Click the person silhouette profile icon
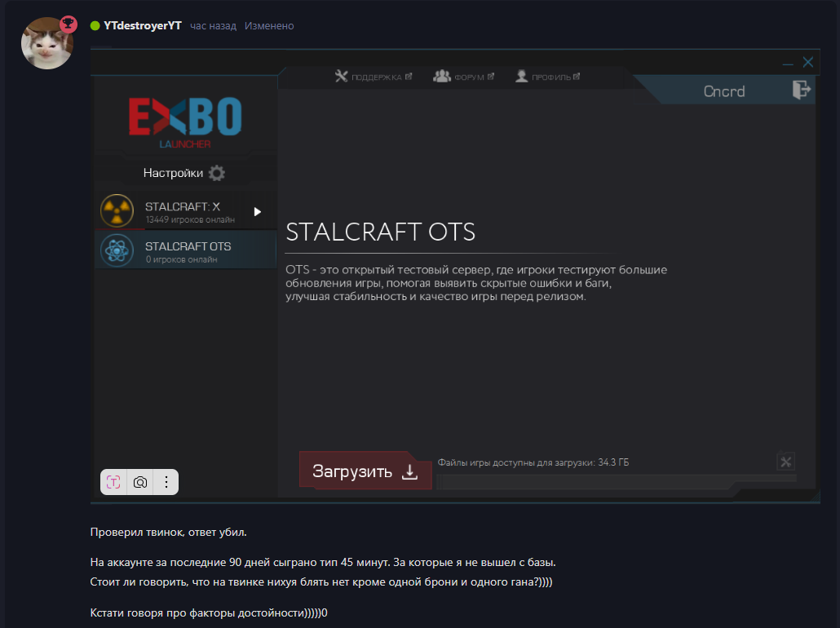Viewport: 840px width, 628px height. (x=521, y=76)
